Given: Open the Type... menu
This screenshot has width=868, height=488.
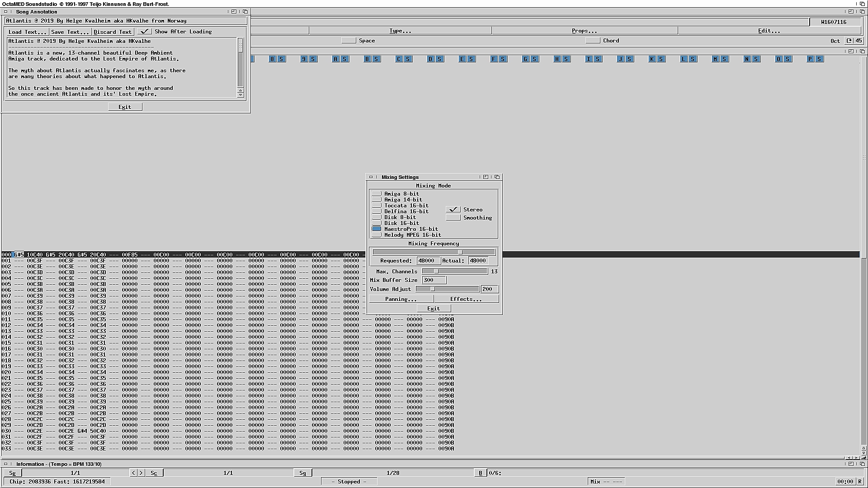Looking at the screenshot, I should click(x=400, y=31).
